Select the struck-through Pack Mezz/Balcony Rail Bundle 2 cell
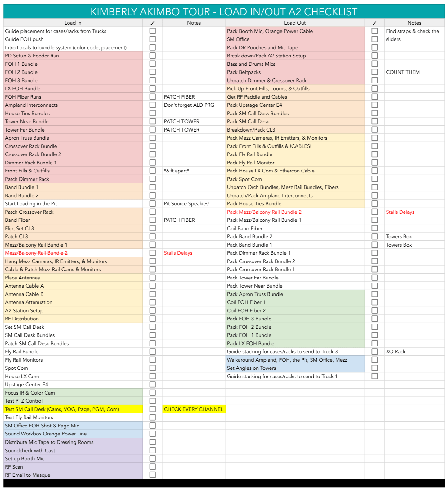This screenshot has height=491, width=448. point(295,212)
